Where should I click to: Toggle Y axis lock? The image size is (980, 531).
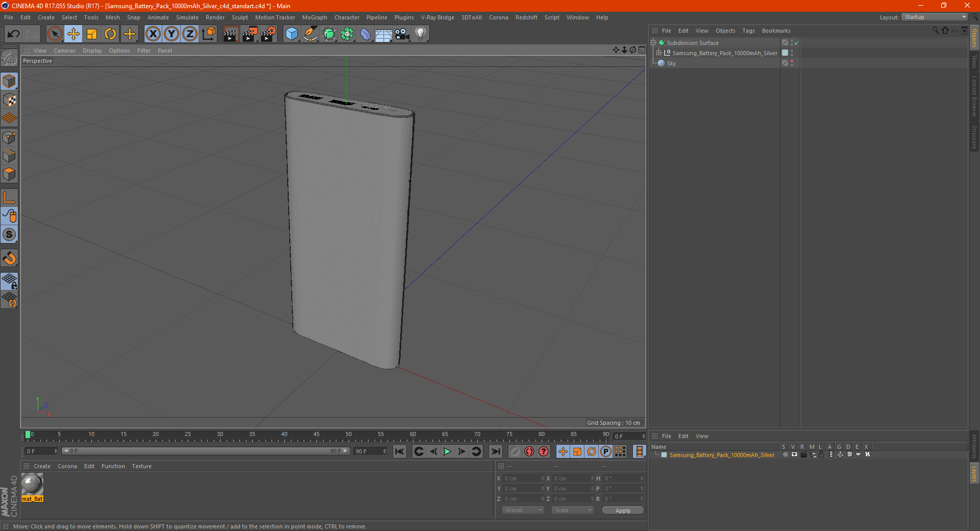(x=171, y=34)
